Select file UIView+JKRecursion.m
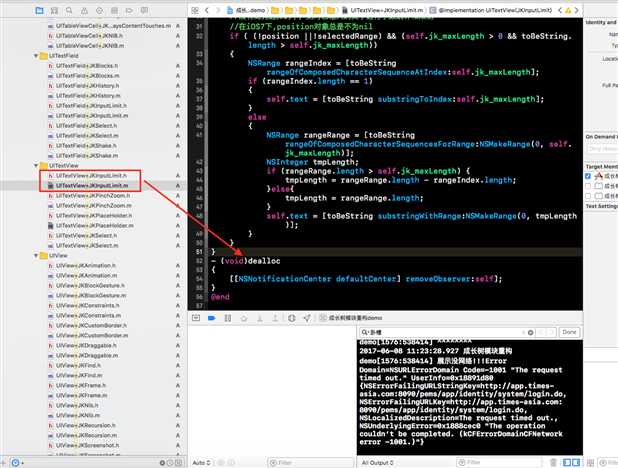 pyautogui.click(x=86, y=435)
